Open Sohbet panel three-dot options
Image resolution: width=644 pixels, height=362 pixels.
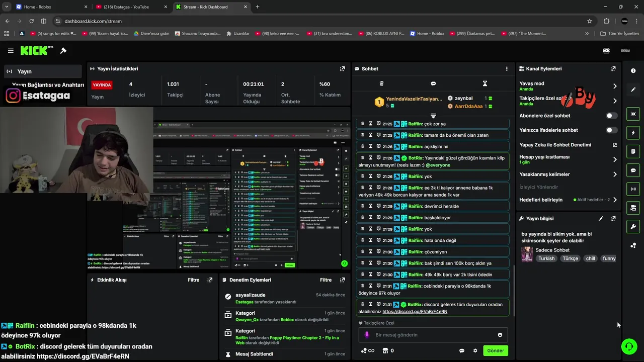point(507,69)
